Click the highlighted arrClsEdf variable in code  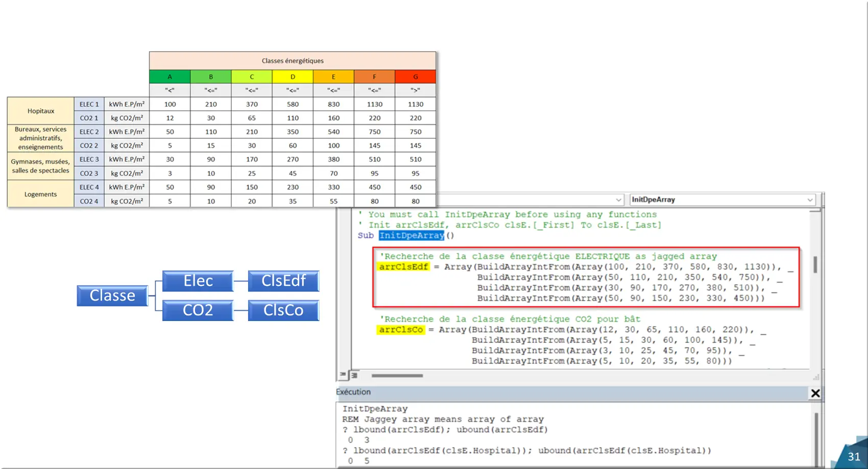(x=403, y=266)
